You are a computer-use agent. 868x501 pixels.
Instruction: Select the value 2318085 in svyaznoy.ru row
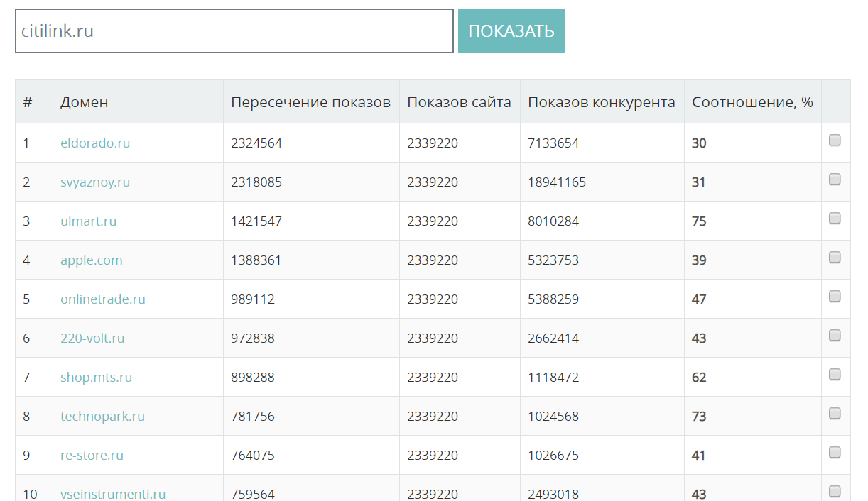click(x=256, y=182)
